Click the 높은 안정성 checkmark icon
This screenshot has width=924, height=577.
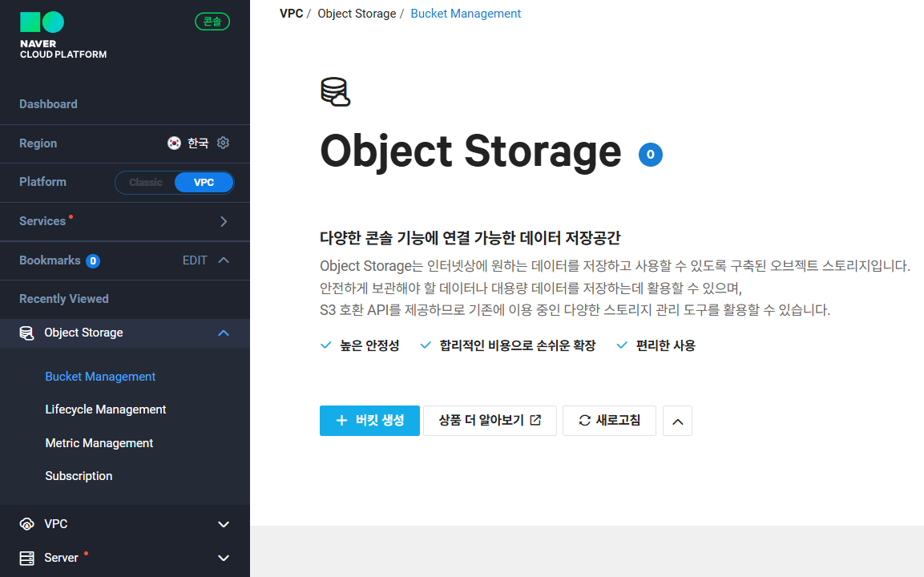click(x=325, y=345)
